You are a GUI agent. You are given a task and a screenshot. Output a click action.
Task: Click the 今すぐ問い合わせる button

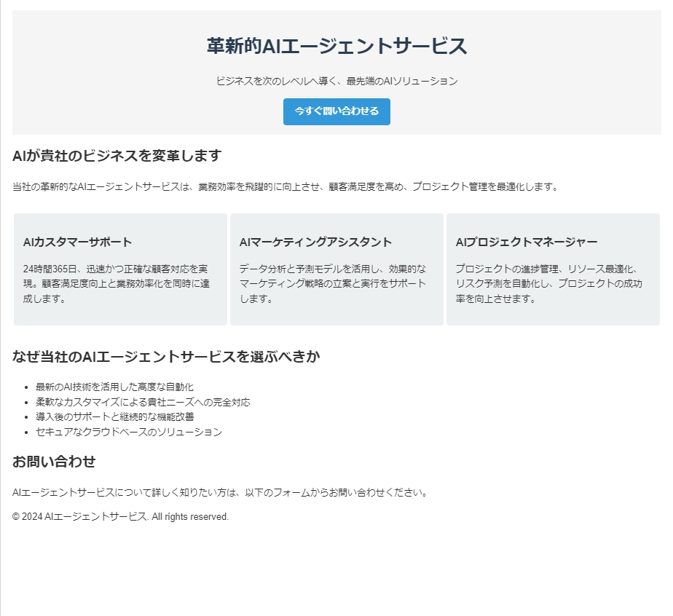336,111
